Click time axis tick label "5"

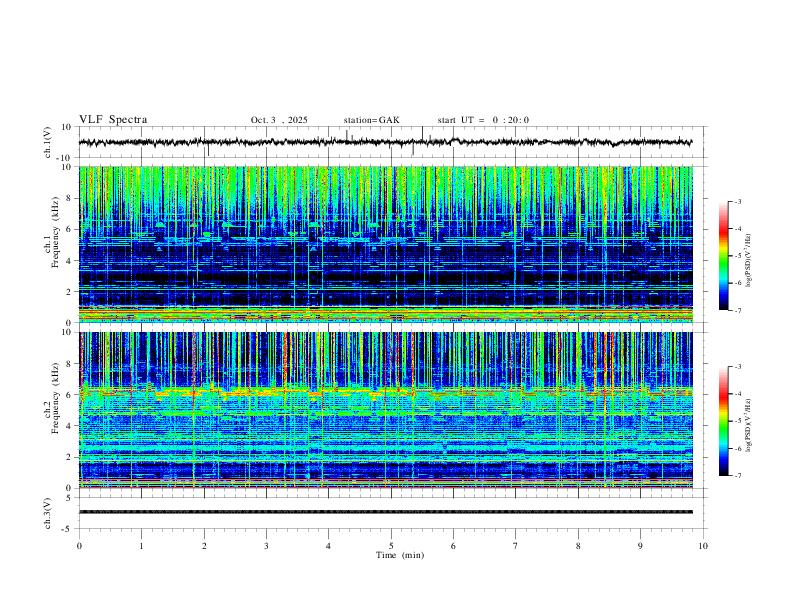click(391, 546)
